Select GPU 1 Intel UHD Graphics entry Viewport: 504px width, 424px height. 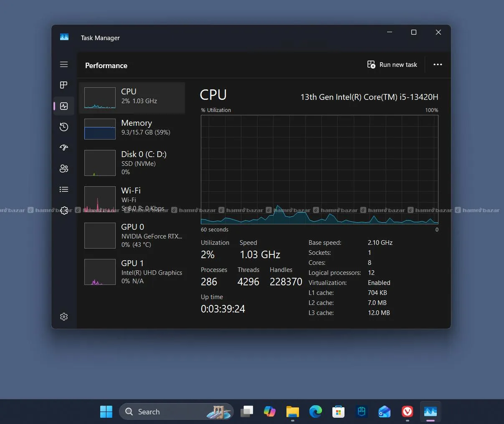(x=132, y=272)
